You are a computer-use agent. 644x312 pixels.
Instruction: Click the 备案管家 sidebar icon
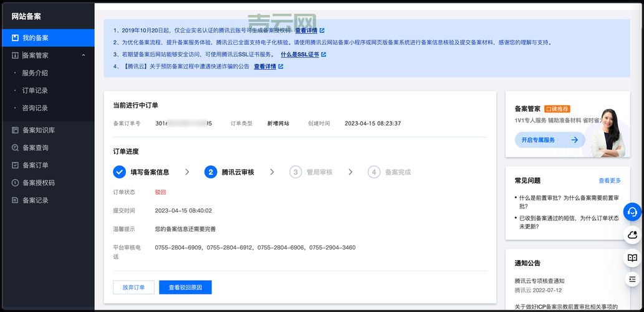tap(15, 55)
